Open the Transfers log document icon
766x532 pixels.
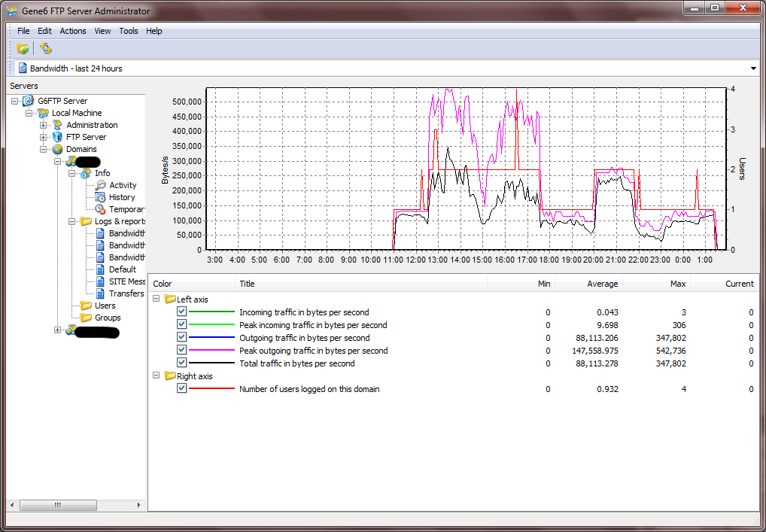pos(100,293)
